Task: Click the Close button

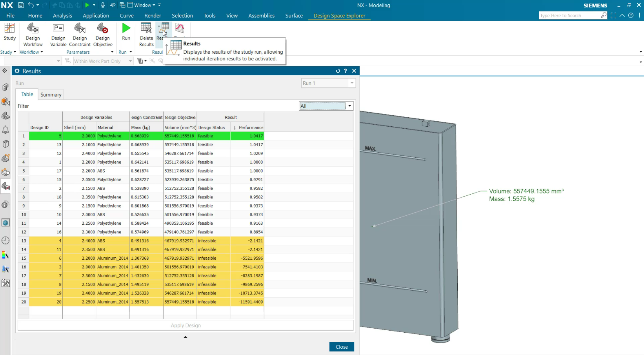Action: 341,347
